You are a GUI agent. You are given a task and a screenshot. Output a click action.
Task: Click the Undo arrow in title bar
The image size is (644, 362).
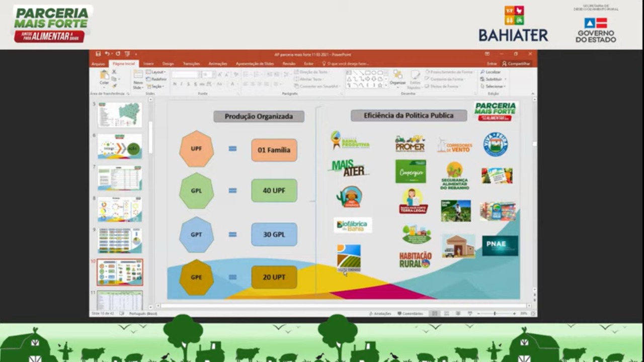tap(107, 54)
